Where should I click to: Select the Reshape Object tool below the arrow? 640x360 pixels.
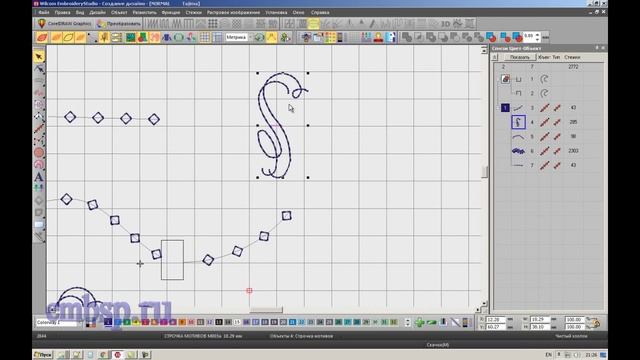39,69
